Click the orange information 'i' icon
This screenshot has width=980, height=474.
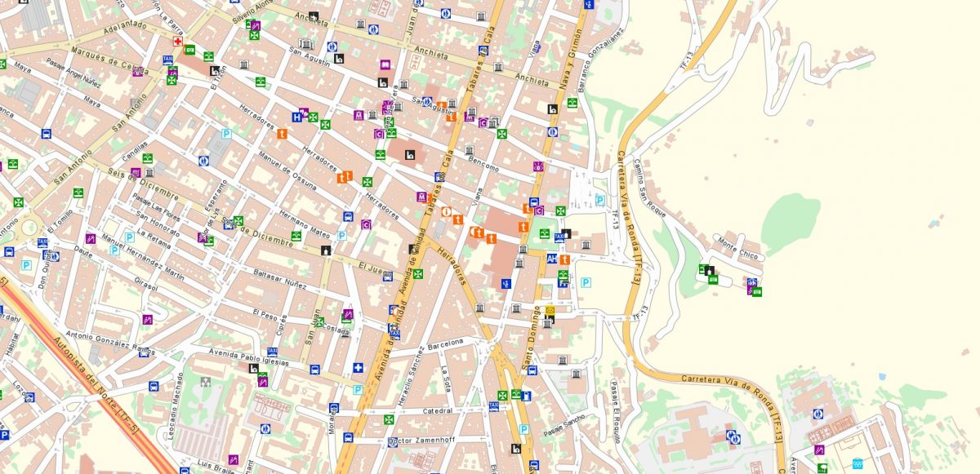pos(446,211)
